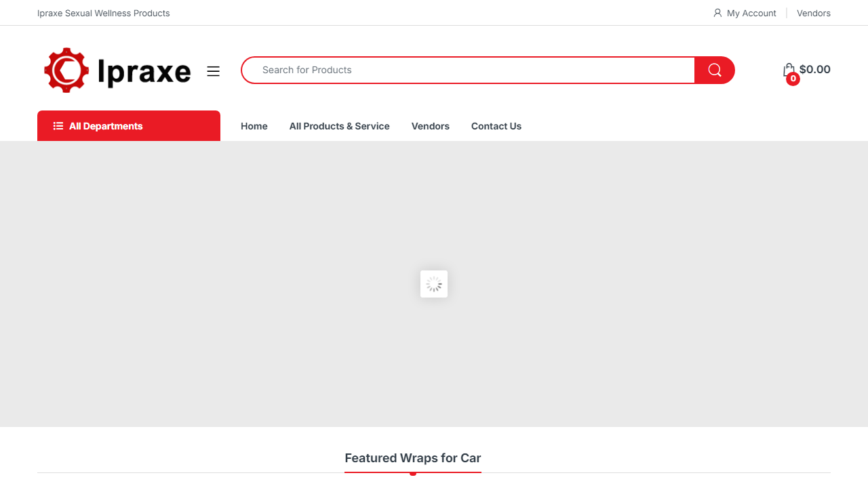Click the Ipraxe Sexual Wellness Products text
Viewport: 868px width, 488px height.
(104, 13)
